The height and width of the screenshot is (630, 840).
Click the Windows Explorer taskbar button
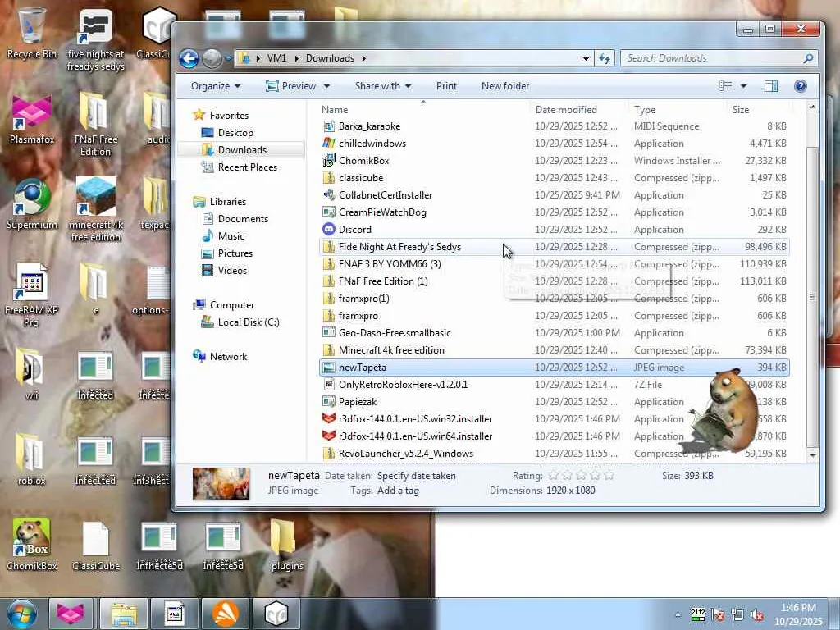(x=123, y=614)
